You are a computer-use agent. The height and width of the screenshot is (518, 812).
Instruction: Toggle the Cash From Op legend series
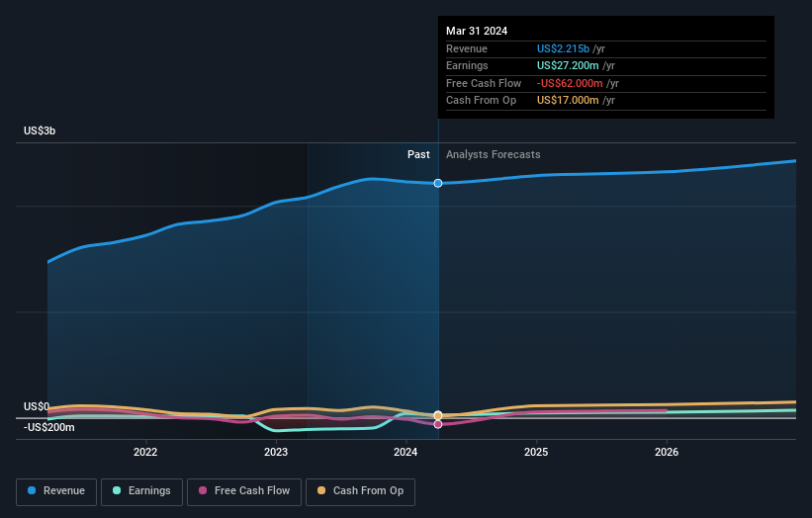pos(360,491)
